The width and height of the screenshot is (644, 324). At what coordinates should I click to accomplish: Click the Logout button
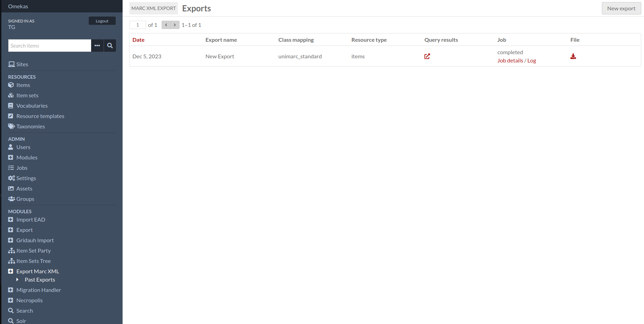click(102, 21)
